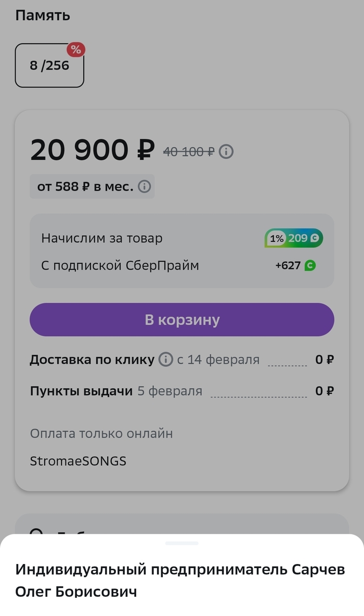
Task: Tap 'С подпиской СберПрайм' row label
Action: click(120, 266)
